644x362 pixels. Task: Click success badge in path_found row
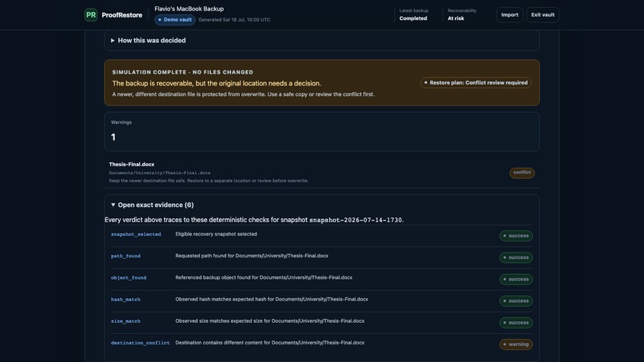[516, 257]
